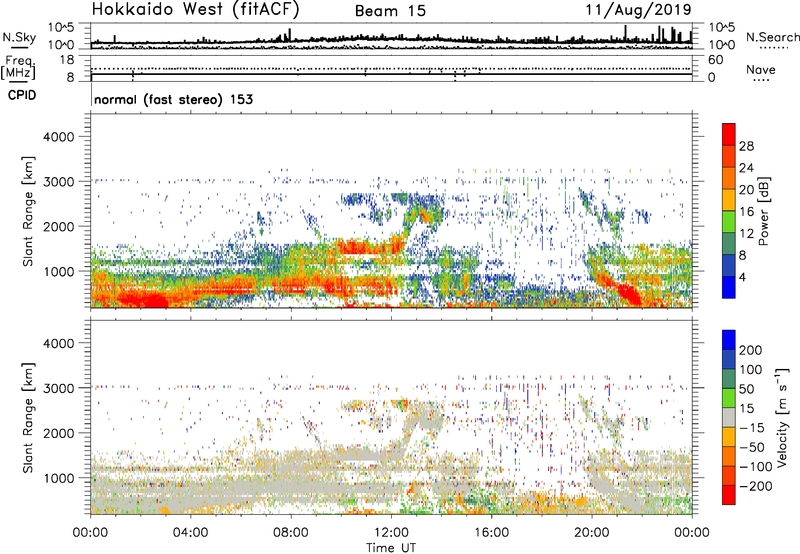This screenshot has width=800, height=554.
Task: Click the '28' tick on power colorbar
Action: coord(746,146)
